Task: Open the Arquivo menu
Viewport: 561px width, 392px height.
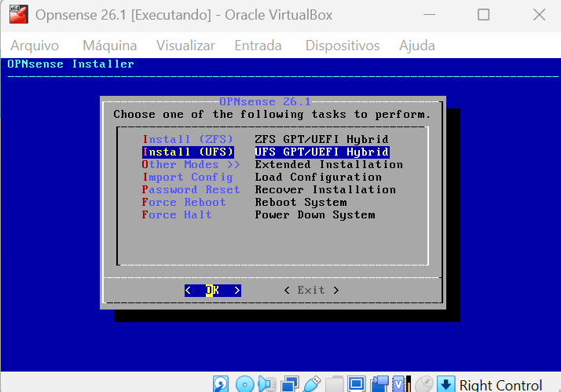Action: (x=35, y=46)
